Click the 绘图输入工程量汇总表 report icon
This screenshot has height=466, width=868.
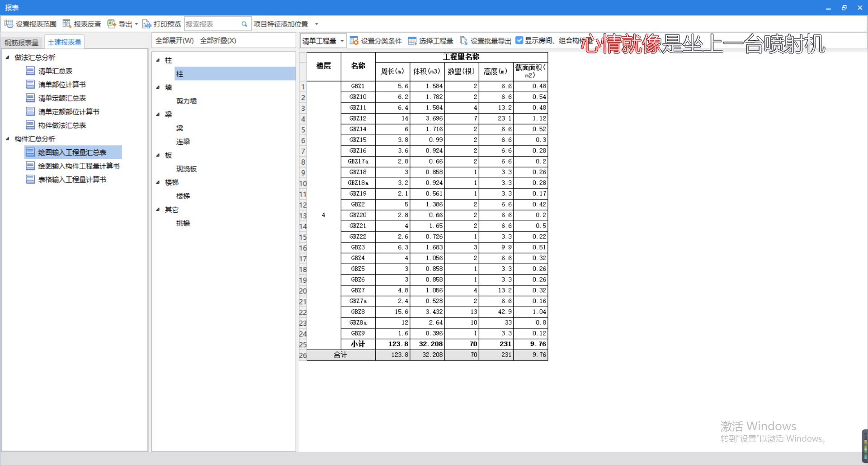pyautogui.click(x=30, y=152)
